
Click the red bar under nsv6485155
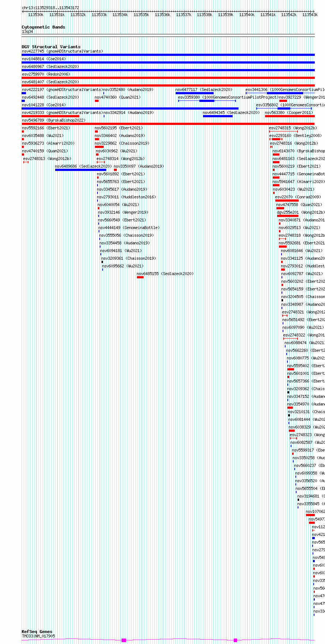140,277
